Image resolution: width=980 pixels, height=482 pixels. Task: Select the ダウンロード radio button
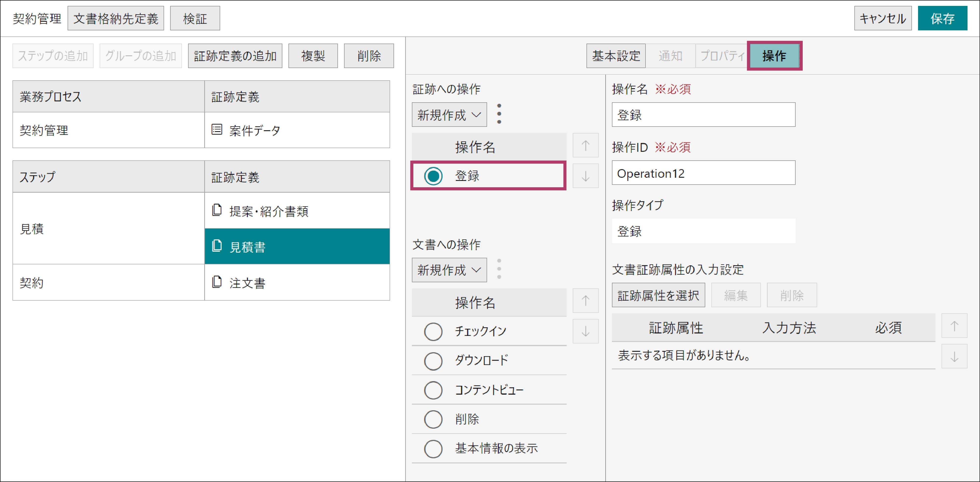tap(433, 361)
